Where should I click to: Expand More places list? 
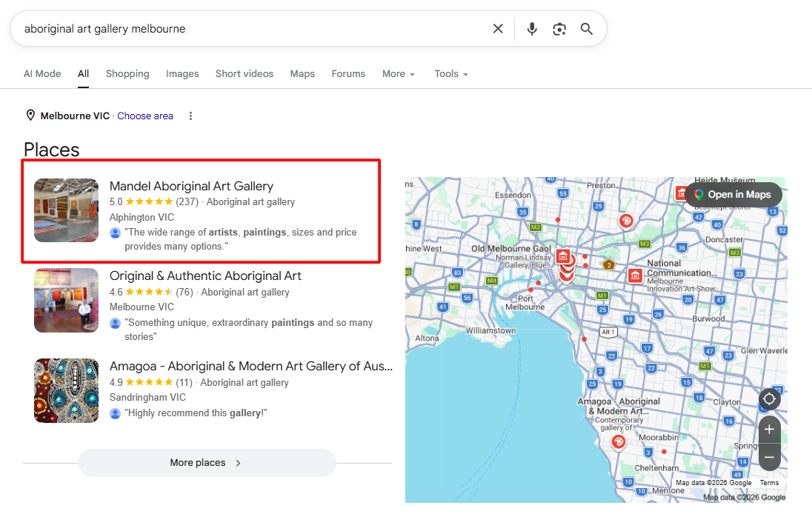coord(207,463)
